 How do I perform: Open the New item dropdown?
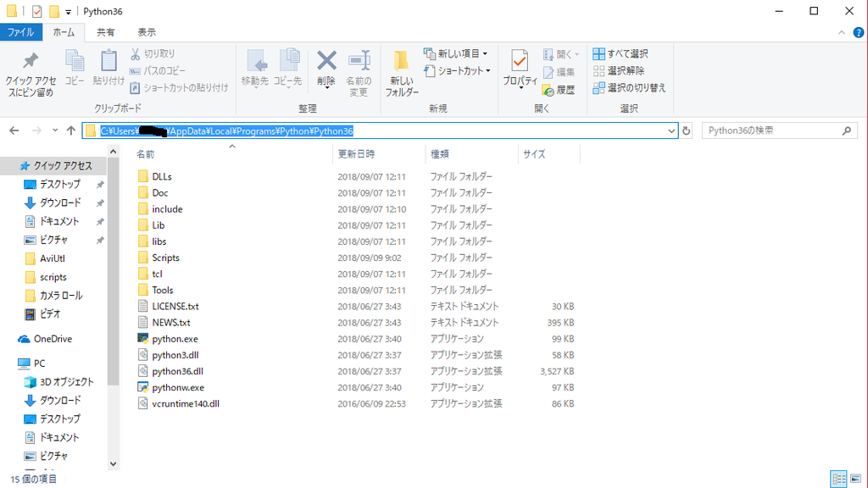456,53
